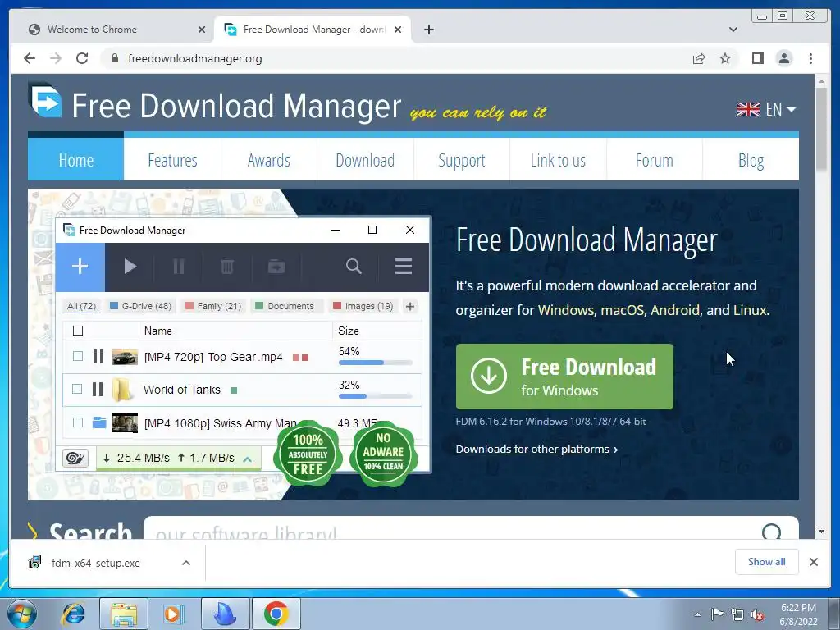Open the Blog tab
Screen dimensions: 840x630
751,160
